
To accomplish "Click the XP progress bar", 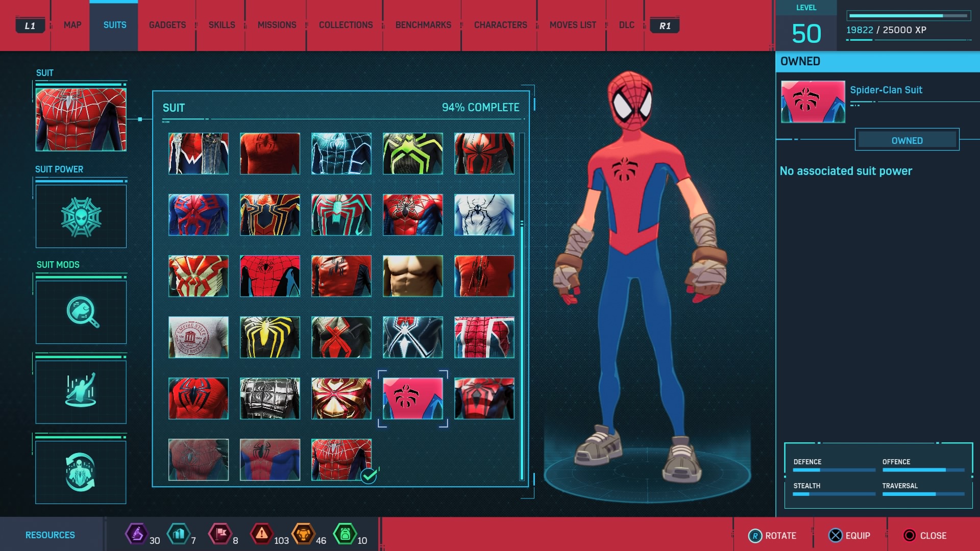I will [909, 16].
